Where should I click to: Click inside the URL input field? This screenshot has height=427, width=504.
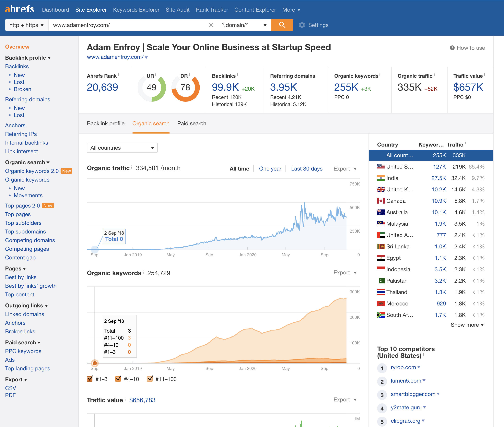point(128,25)
